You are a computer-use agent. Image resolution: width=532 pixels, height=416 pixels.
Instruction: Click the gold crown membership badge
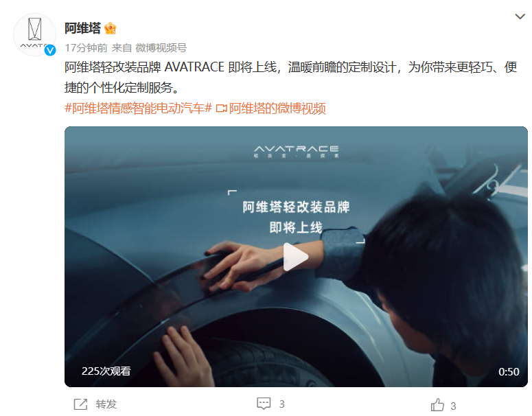click(110, 28)
